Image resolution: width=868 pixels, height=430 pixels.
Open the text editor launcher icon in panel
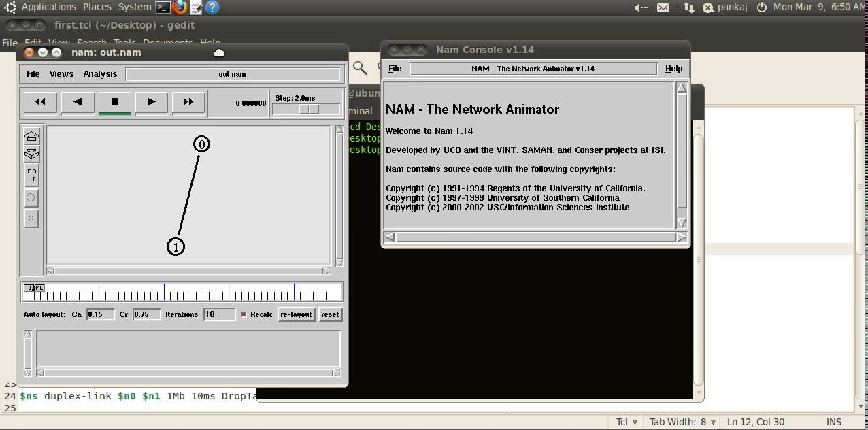point(196,7)
